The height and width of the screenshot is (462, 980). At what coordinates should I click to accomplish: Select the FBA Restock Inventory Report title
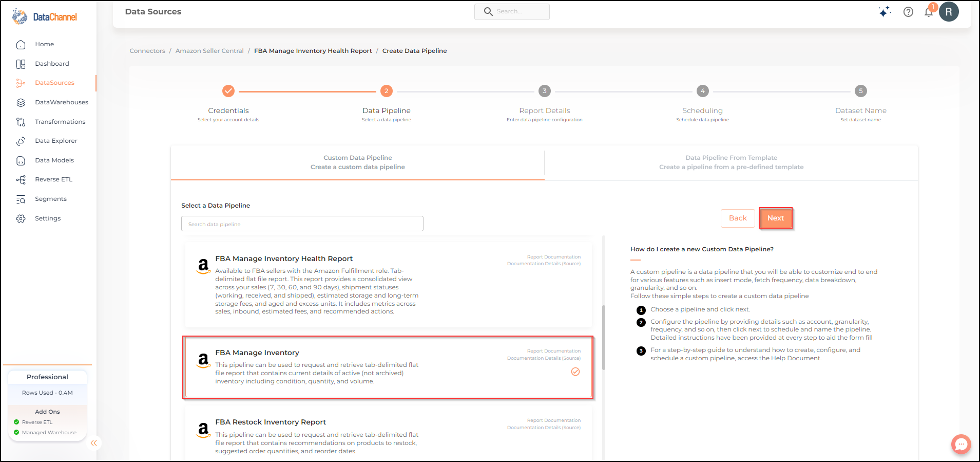[x=271, y=422]
